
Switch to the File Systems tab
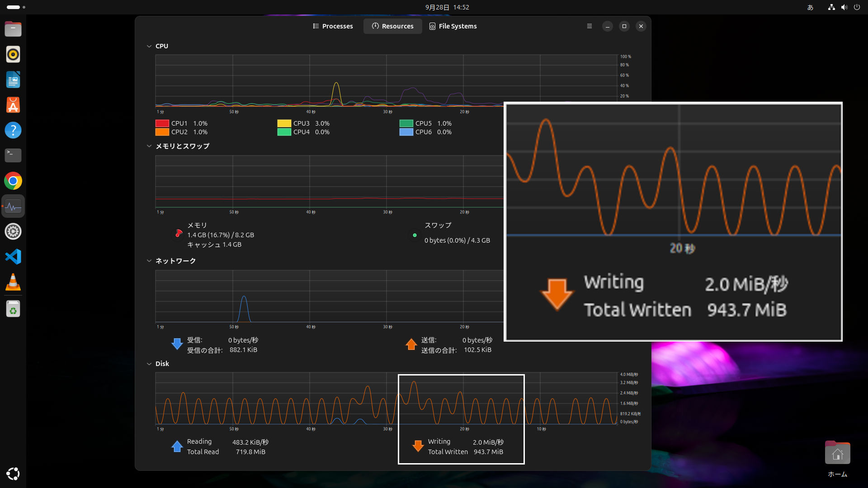pos(453,26)
